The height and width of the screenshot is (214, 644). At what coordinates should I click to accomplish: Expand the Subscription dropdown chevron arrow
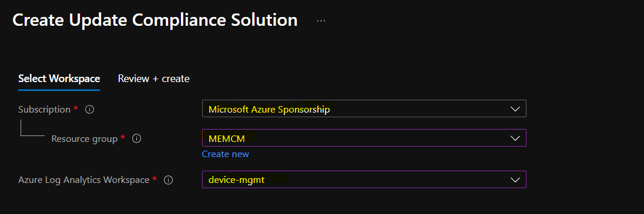click(515, 109)
